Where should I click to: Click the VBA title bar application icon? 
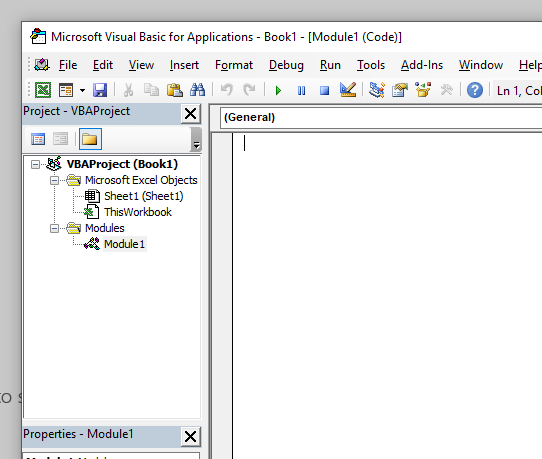click(x=38, y=36)
